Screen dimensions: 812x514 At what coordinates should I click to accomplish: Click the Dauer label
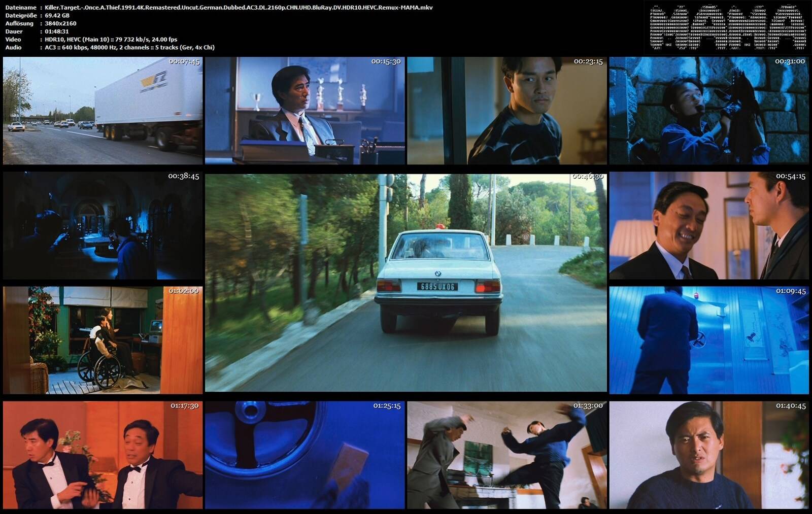pos(14,31)
